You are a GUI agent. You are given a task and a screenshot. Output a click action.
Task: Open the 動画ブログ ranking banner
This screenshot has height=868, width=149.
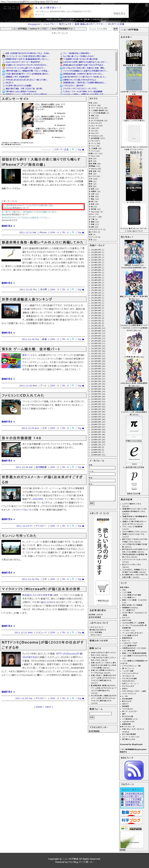point(131,812)
